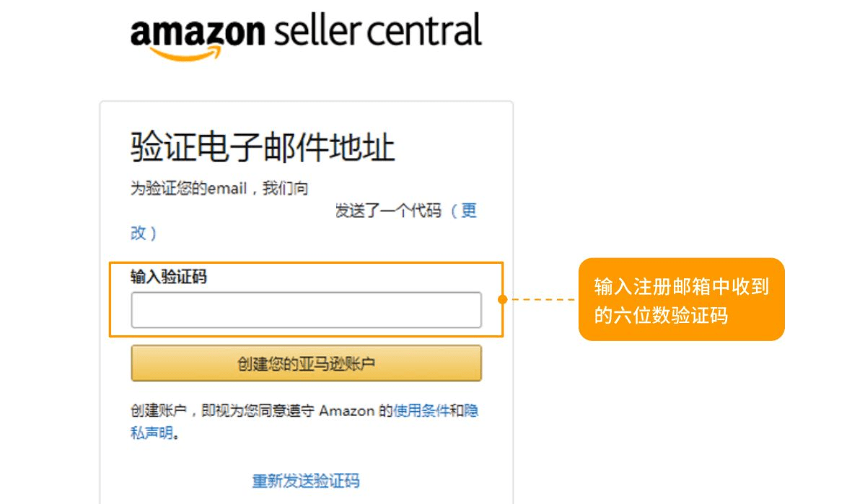The height and width of the screenshot is (504, 852).
Task: Click the dashed orange connector line
Action: pos(543,299)
